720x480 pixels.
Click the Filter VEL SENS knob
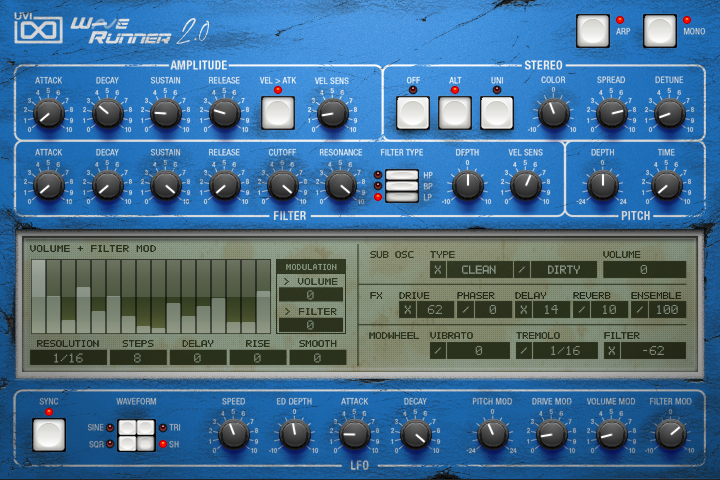pos(525,186)
